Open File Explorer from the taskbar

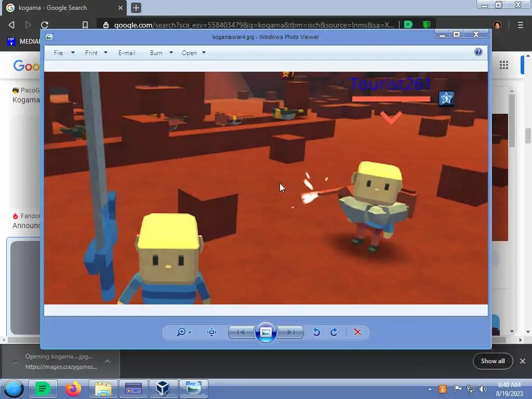click(x=103, y=389)
